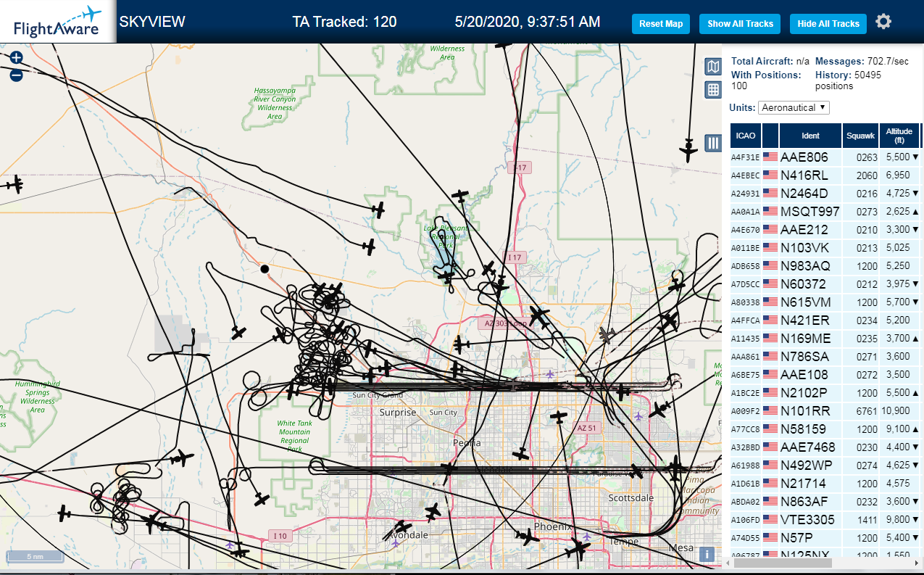Viewport: 924px width, 575px height.
Task: Click ICAO code A4F31E
Action: click(x=745, y=158)
